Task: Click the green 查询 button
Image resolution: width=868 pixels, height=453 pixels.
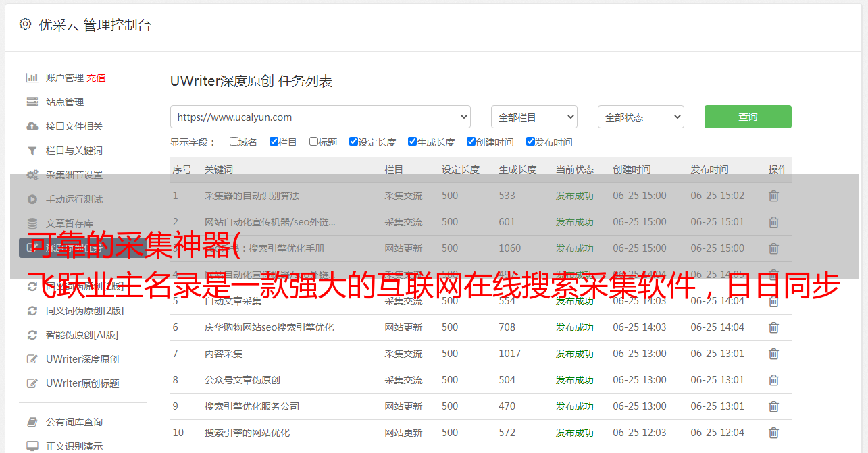Action: 747,117
